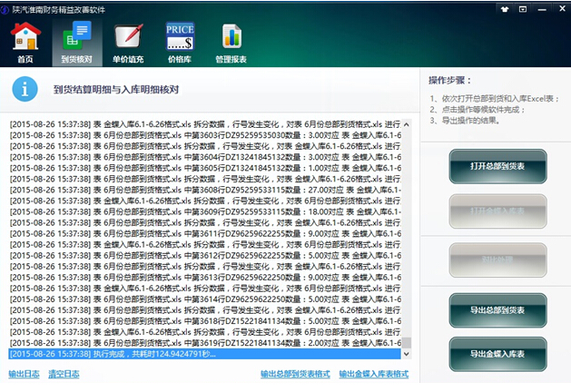This screenshot has width=571, height=392.
Task: Open the 单价填充 tool
Action: click(128, 43)
